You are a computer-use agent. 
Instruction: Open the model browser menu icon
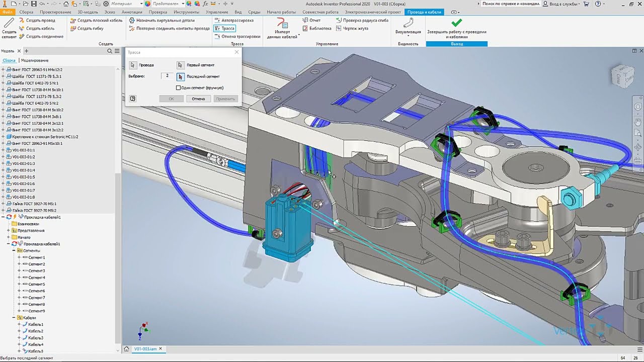117,51
